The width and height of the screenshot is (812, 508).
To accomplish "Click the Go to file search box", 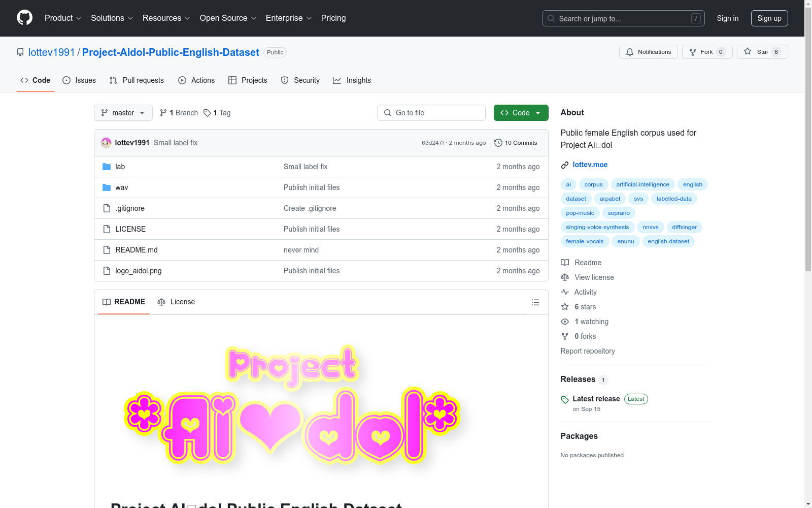I will coord(431,113).
